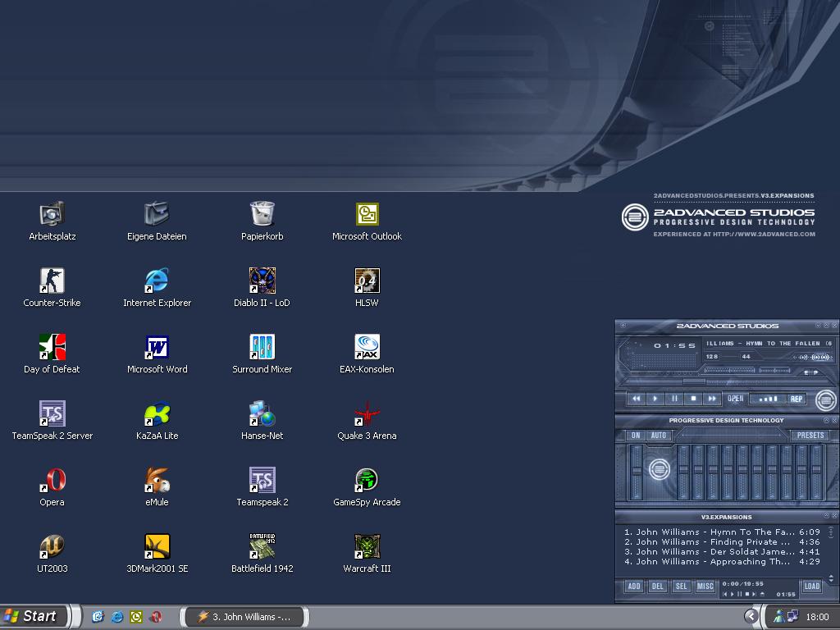
Task: Start Diablo II - LoD shortcut
Action: (262, 287)
